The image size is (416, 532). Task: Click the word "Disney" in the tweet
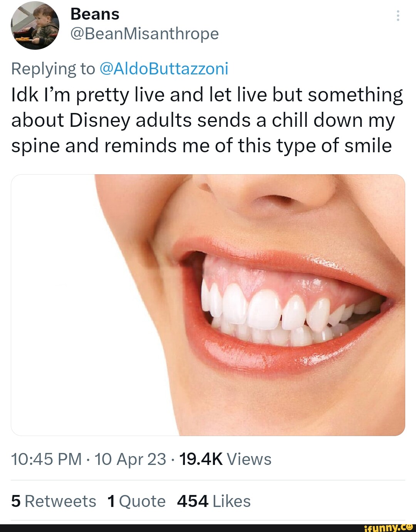point(100,120)
